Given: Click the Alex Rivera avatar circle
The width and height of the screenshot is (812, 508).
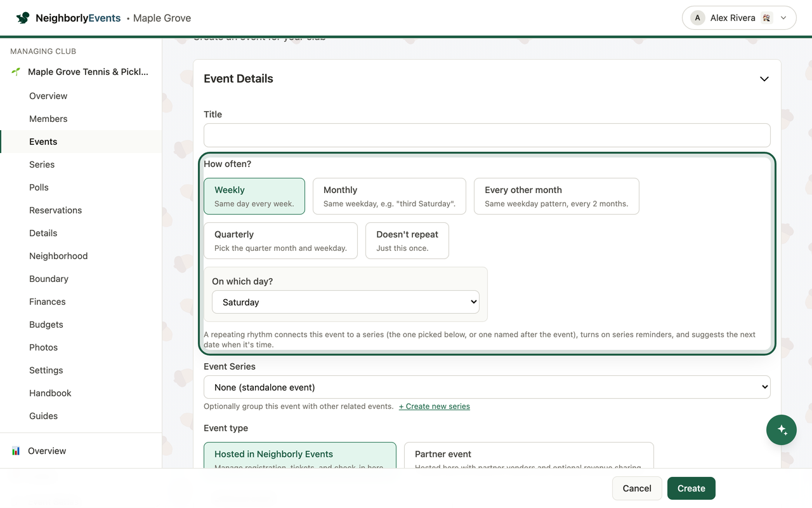Looking at the screenshot, I should (x=698, y=18).
